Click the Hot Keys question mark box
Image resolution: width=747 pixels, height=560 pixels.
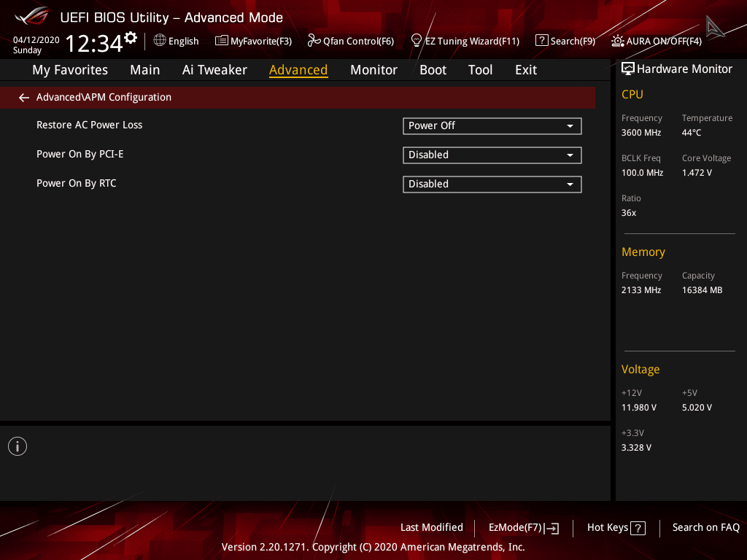[638, 528]
